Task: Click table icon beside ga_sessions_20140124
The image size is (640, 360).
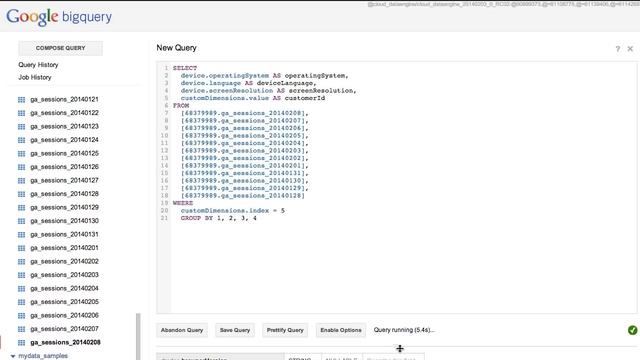Action: 22,140
